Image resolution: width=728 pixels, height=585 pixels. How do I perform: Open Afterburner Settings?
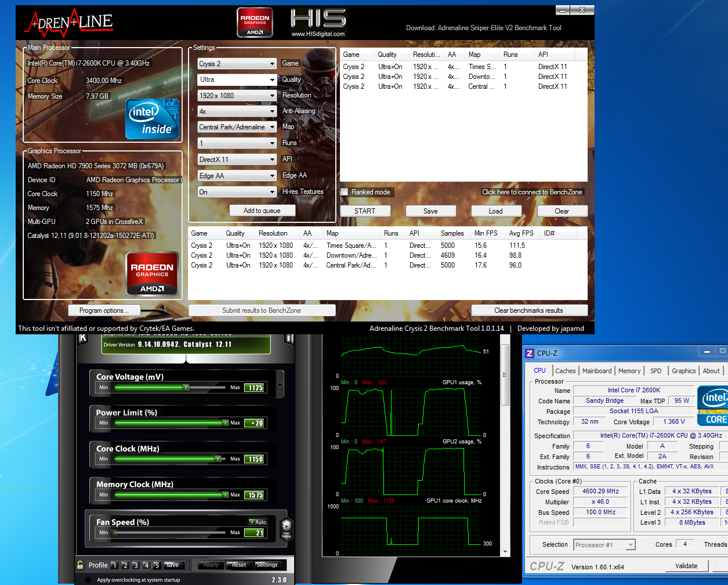pyautogui.click(x=267, y=565)
